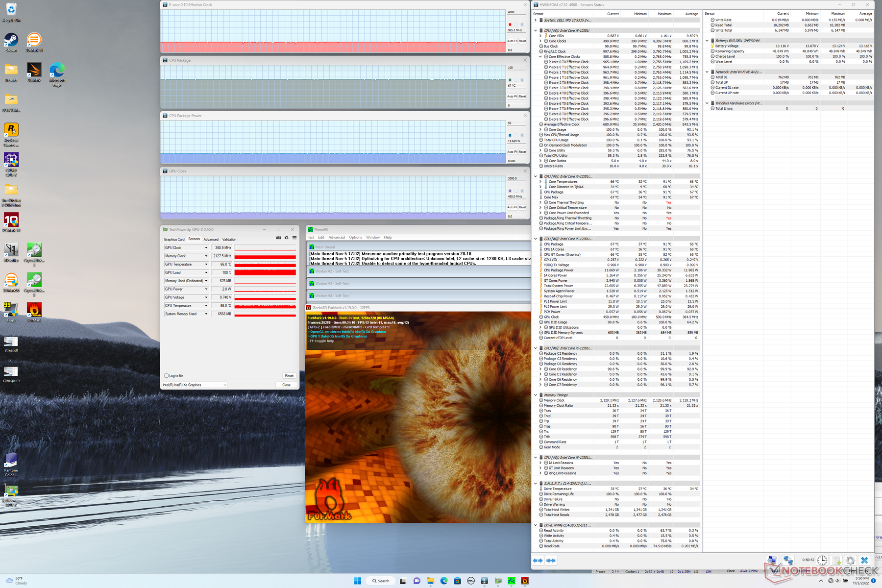882x588 pixels.
Task: Open PCMark 10 desktop shortcut
Action: (11, 223)
